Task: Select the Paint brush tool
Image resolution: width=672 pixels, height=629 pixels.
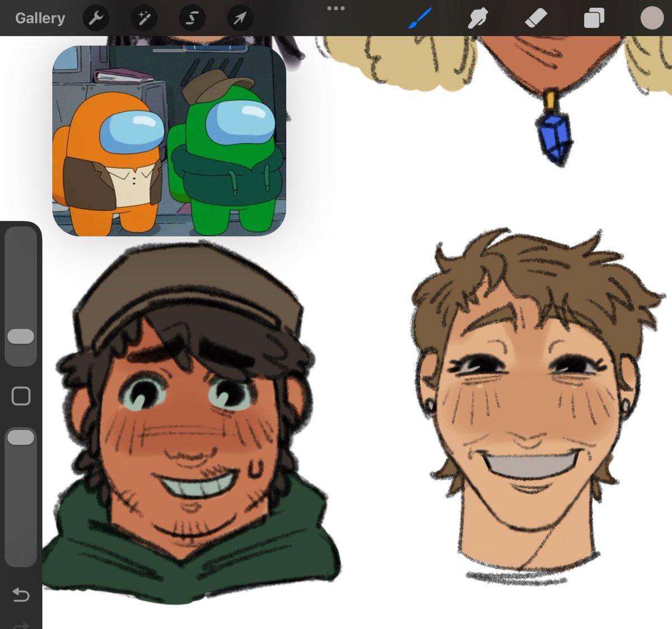Action: pos(421,18)
